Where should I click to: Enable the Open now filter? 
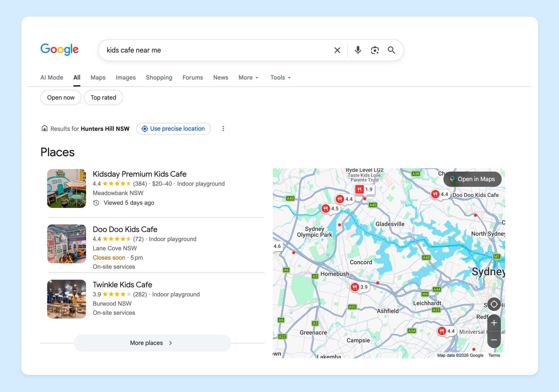coord(61,98)
